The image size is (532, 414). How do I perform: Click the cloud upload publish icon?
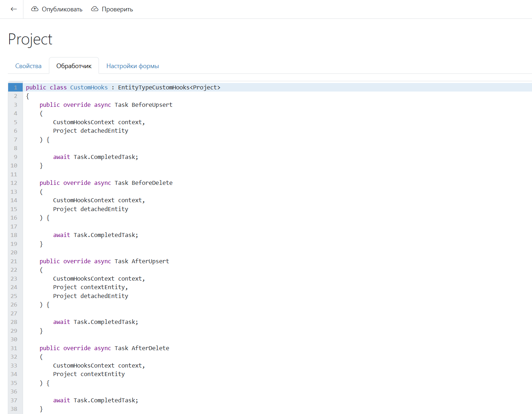pos(35,9)
